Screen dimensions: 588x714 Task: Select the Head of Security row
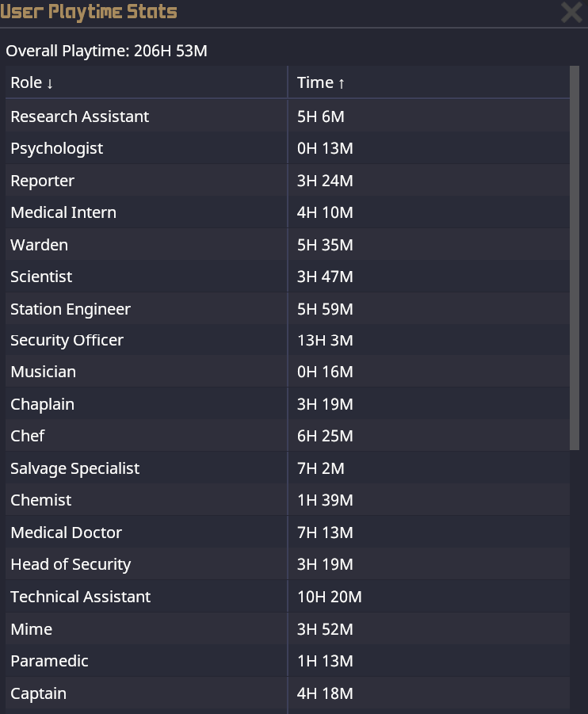tap(71, 564)
